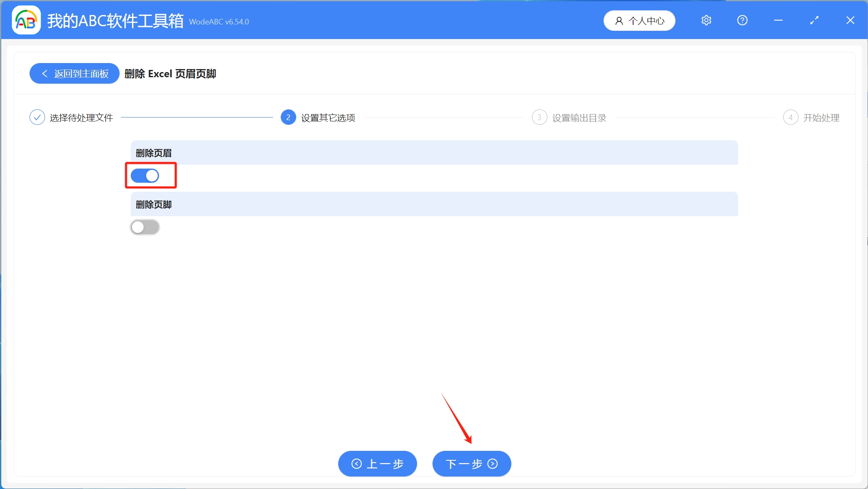Click the 上一步 button

click(377, 464)
